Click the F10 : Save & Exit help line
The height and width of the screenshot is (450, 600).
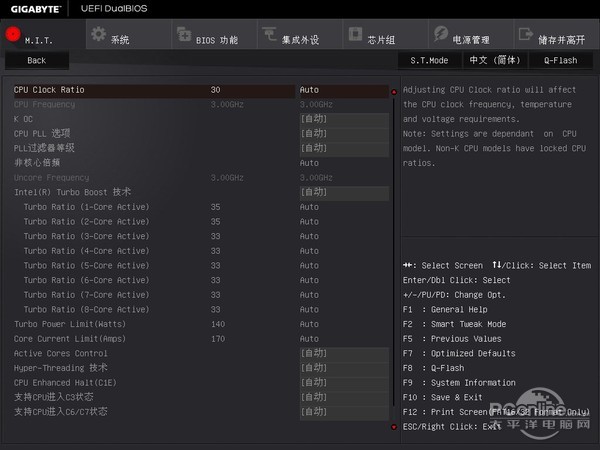point(443,398)
